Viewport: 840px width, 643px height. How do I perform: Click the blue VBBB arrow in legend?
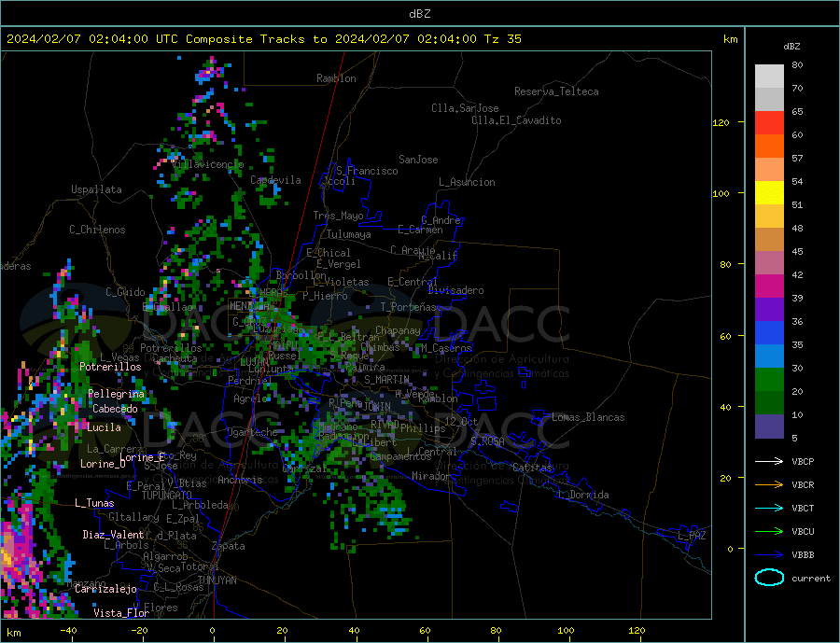coord(769,554)
